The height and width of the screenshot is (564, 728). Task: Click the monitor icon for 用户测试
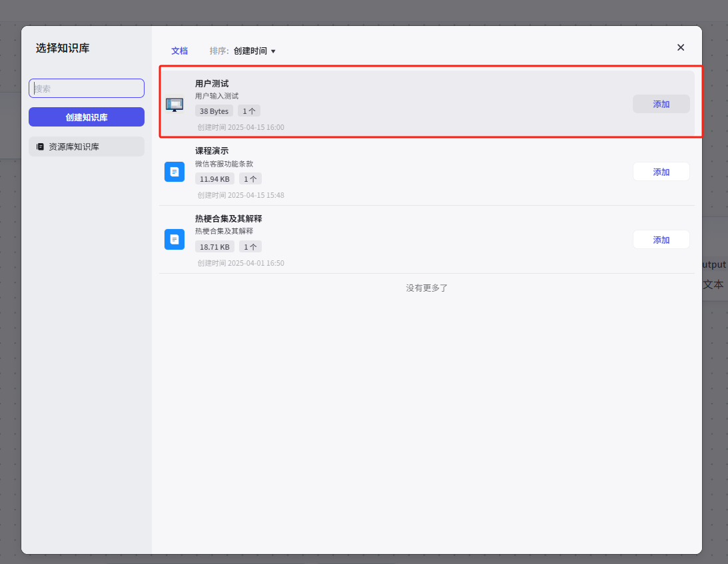175,105
